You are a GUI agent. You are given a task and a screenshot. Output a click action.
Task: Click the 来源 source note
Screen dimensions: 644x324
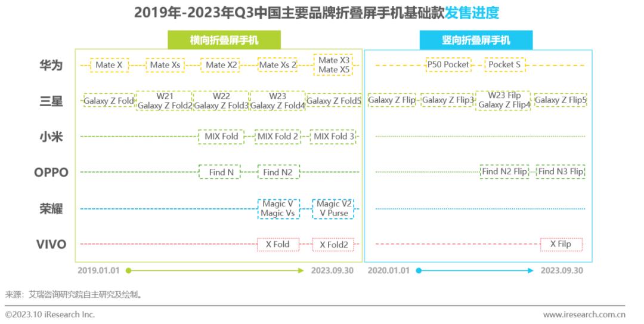[x=74, y=294]
